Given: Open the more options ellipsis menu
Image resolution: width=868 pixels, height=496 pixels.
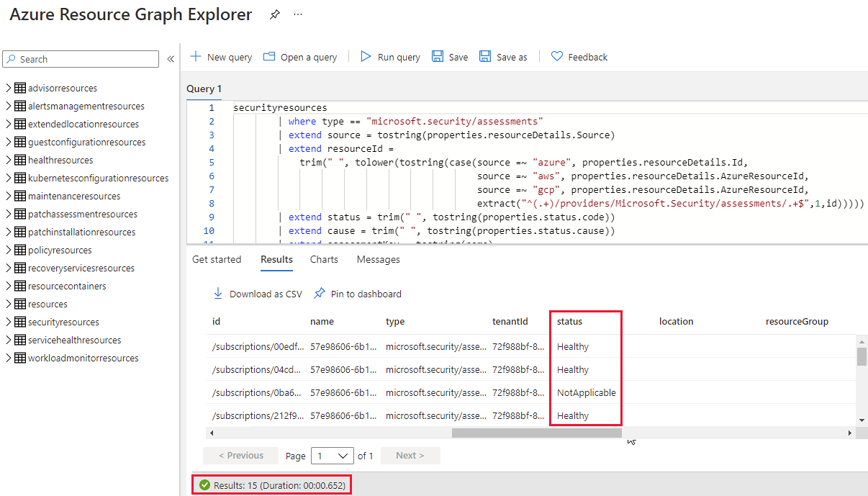Looking at the screenshot, I should click(x=299, y=14).
